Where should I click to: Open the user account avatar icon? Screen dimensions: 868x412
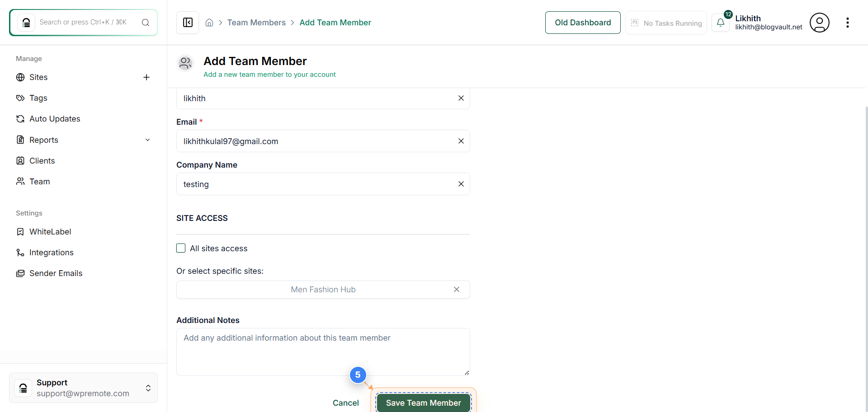click(x=820, y=22)
